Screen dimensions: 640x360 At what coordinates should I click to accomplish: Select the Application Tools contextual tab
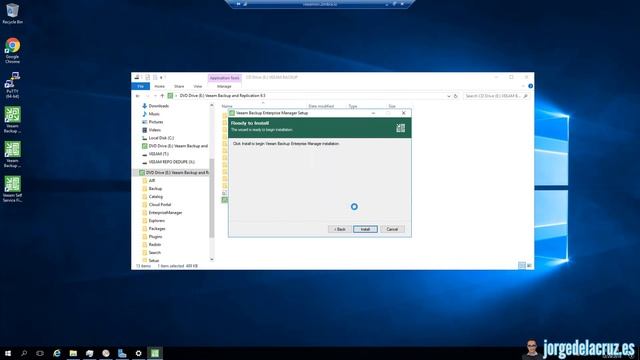pos(224,78)
